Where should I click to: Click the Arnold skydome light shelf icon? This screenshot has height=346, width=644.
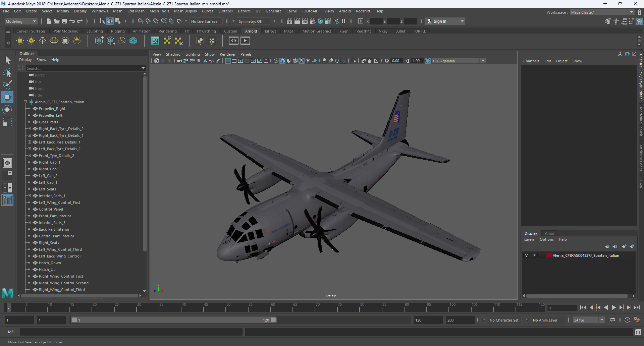click(54, 41)
